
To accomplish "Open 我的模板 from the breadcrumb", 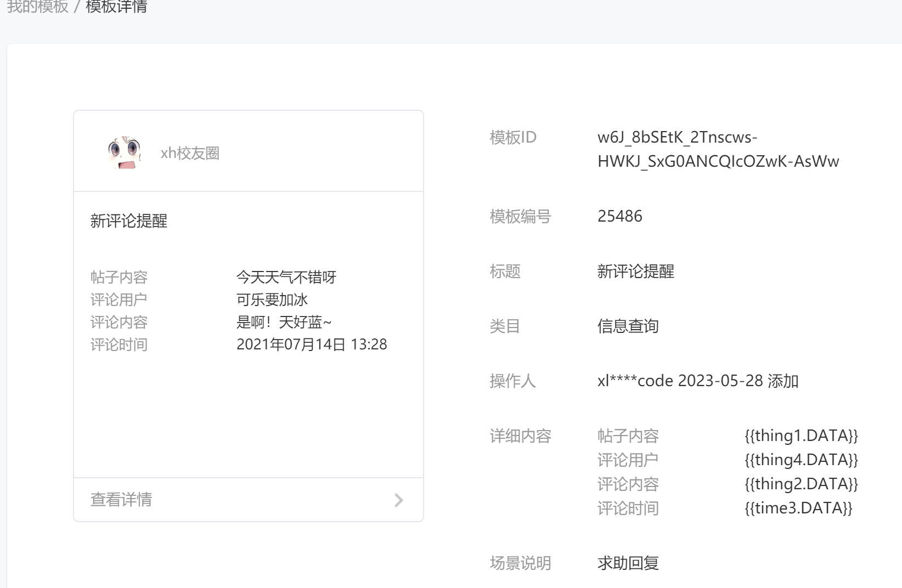I will click(x=36, y=7).
